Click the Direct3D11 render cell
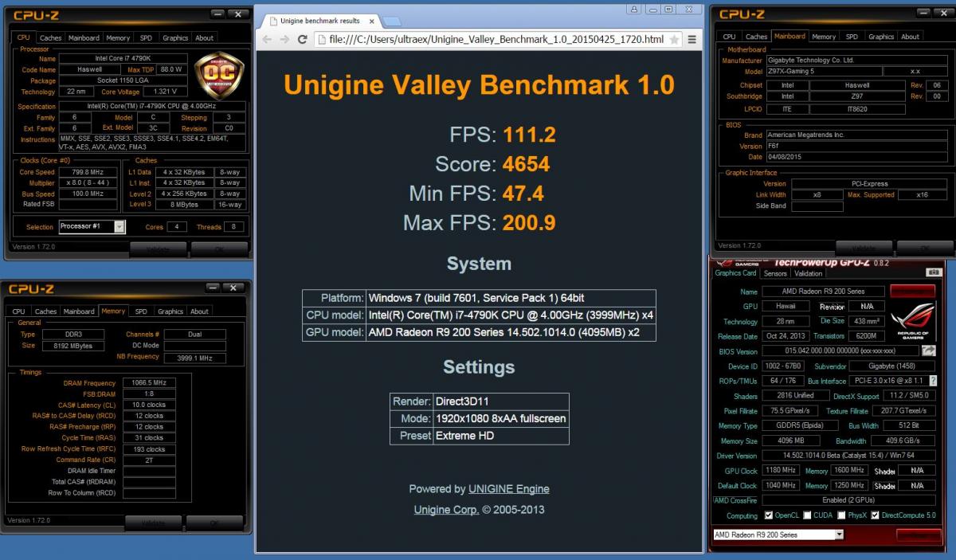This screenshot has width=956, height=560. [500, 401]
